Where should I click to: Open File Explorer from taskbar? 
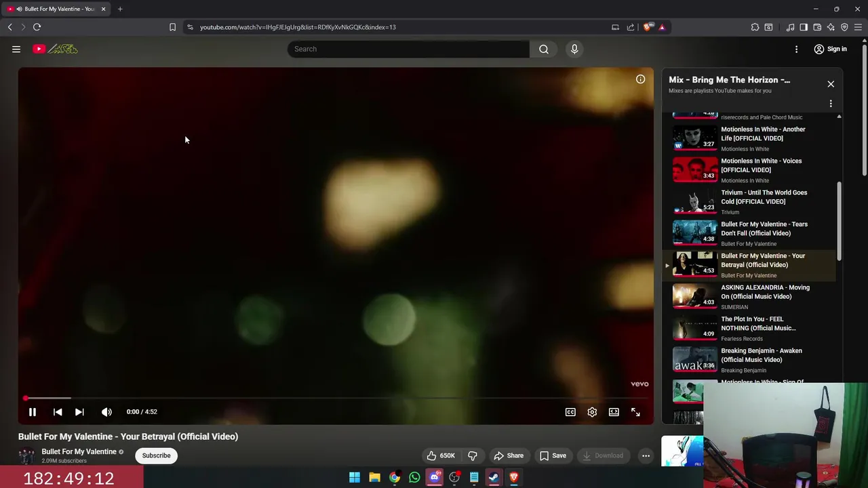tap(374, 477)
